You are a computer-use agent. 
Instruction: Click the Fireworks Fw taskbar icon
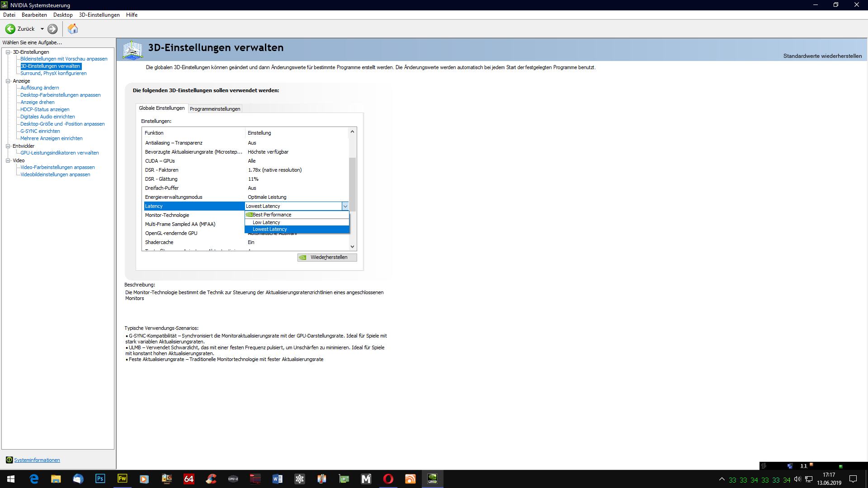tap(122, 479)
